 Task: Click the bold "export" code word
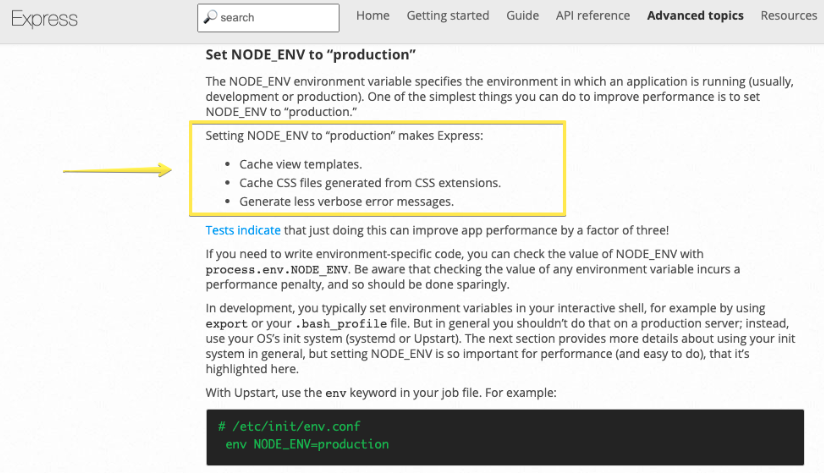226,324
